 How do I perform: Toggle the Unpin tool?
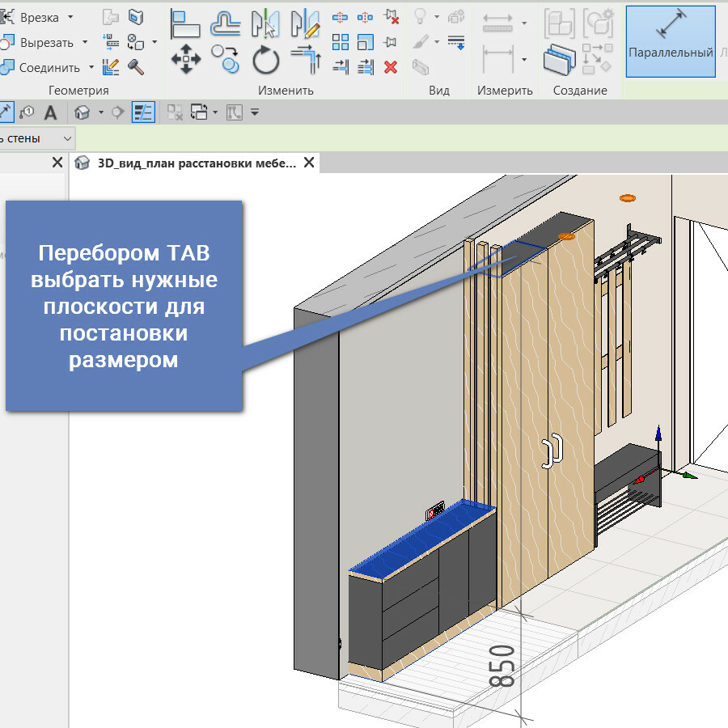click(x=391, y=17)
